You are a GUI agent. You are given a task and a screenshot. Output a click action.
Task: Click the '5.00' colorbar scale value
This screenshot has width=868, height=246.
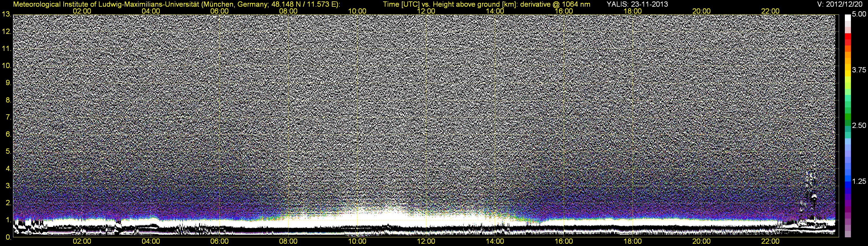(x=859, y=14)
